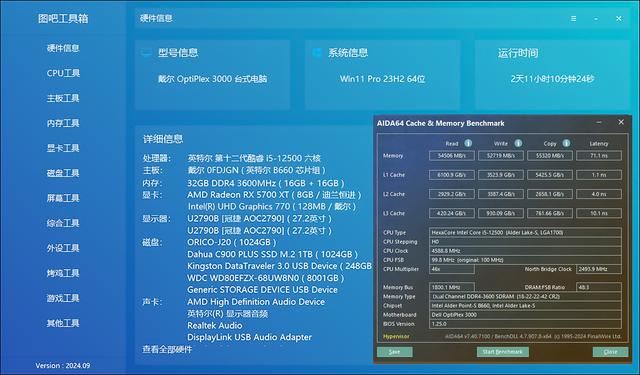Click the info icon next to Read

[x=468, y=143]
